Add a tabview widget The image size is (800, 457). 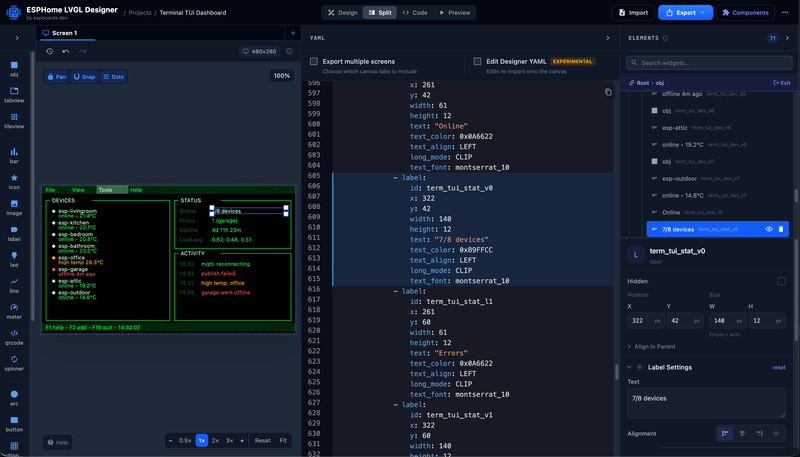coord(14,95)
